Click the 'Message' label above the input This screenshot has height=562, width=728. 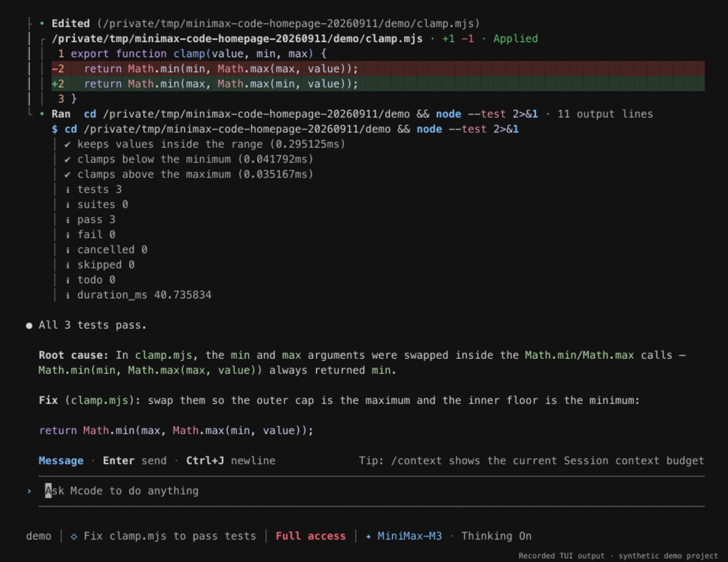(x=61, y=461)
